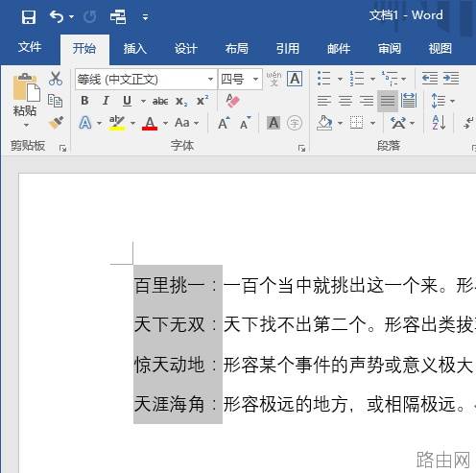Apply distributed alignment
The image size is (476, 473).
(409, 101)
